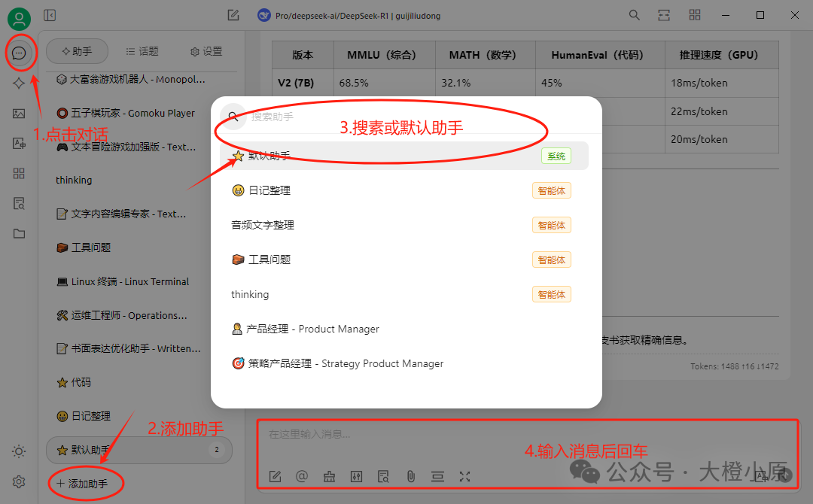Open the chat conversation icon in sidebar
The width and height of the screenshot is (813, 504).
[19, 53]
